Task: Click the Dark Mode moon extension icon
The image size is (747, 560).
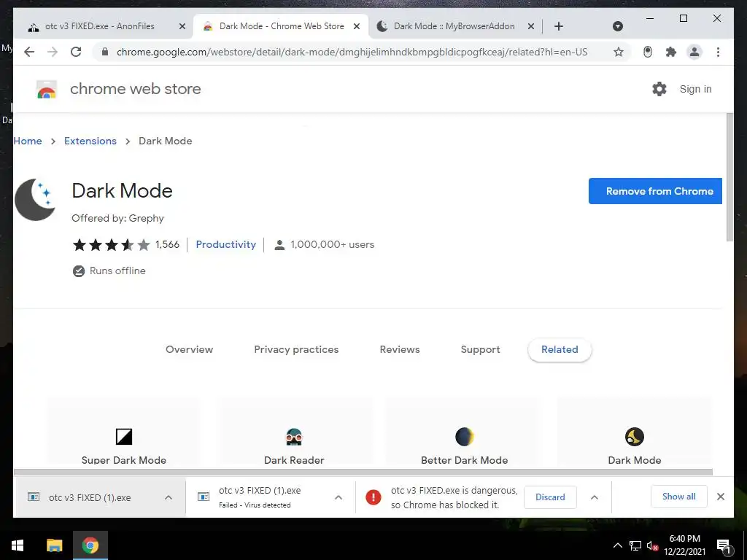Action: point(35,200)
